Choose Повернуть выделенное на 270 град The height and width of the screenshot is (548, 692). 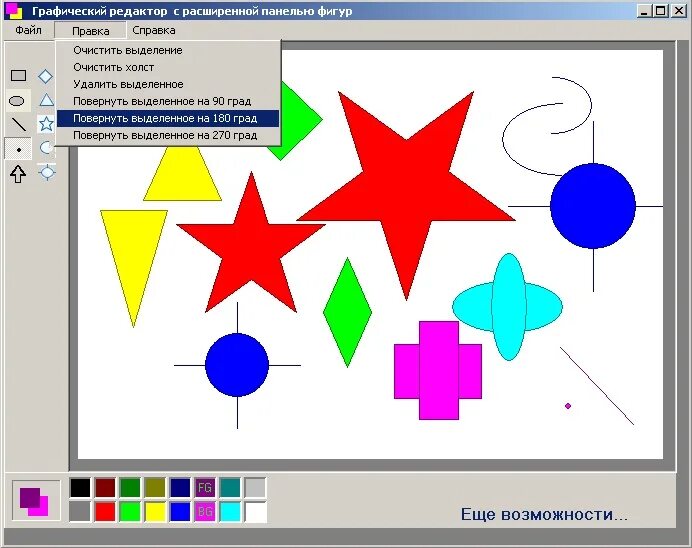168,135
